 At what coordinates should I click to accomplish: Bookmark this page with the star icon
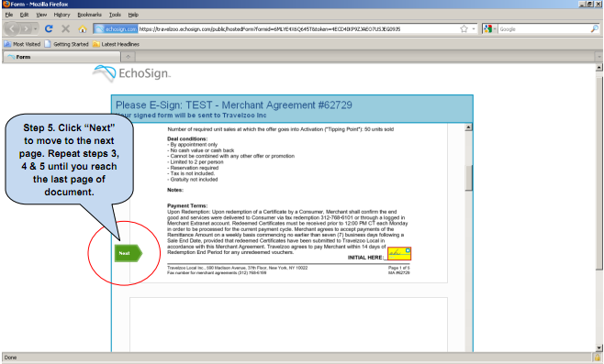coord(464,28)
